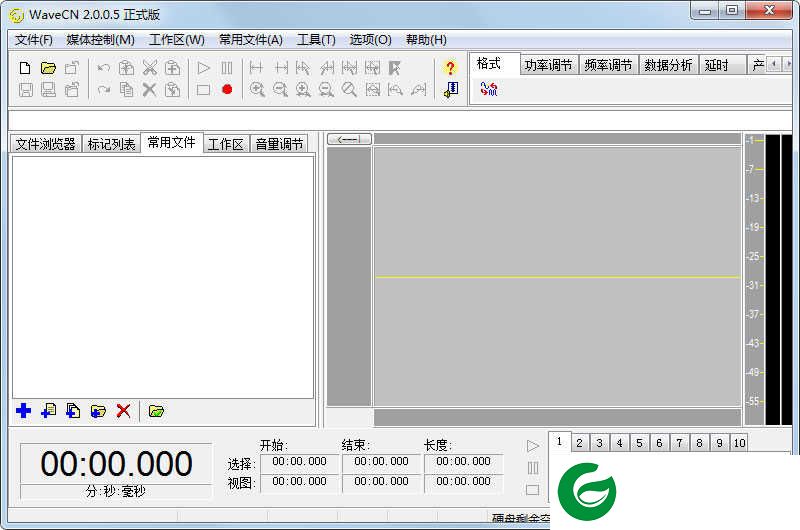
Task: Open the 功率调节 tab
Action: coord(548,65)
